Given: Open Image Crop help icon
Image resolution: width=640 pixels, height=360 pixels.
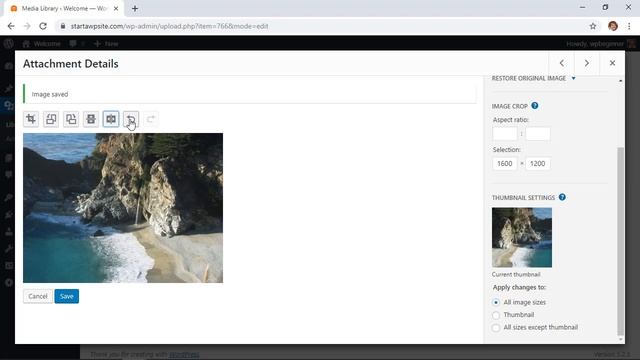Looking at the screenshot, I should pos(535,106).
